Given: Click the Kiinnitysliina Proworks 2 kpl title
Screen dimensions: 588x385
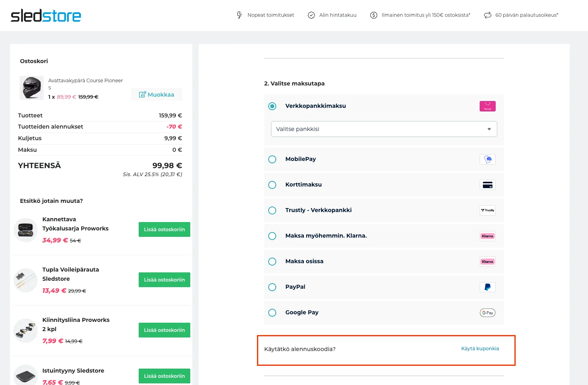Looking at the screenshot, I should tap(76, 325).
